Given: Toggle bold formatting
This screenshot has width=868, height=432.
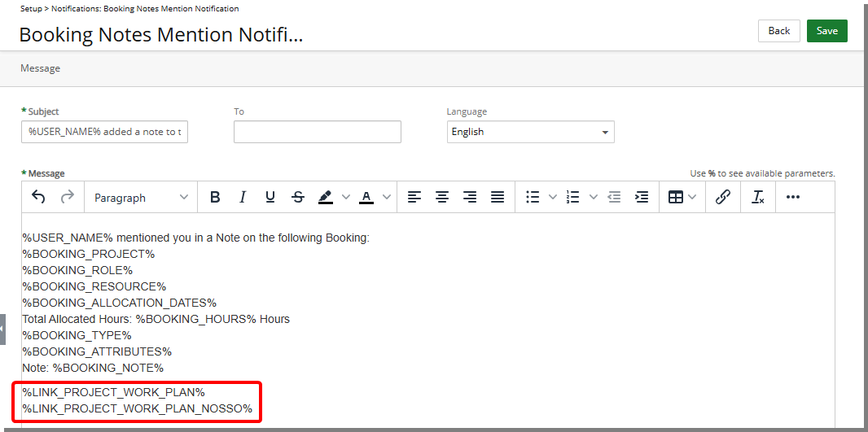Looking at the screenshot, I should point(215,197).
